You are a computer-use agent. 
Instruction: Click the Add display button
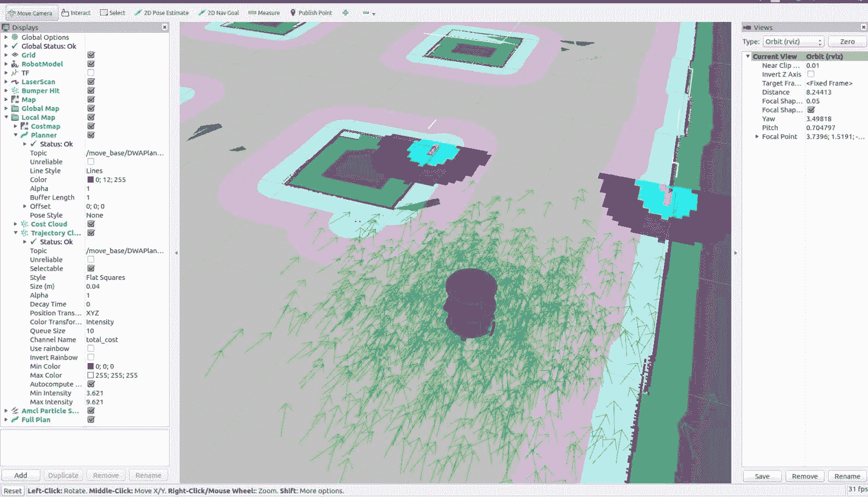pyautogui.click(x=21, y=475)
